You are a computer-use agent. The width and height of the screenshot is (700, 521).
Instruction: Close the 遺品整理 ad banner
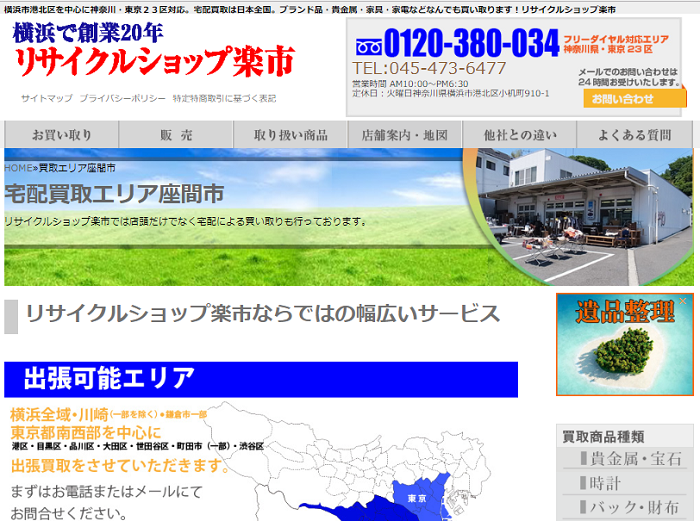[683, 301]
